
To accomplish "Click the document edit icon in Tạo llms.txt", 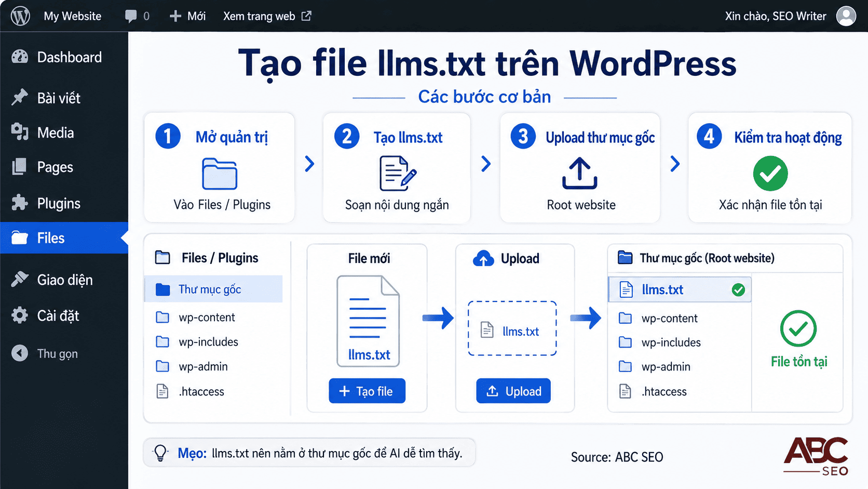I will (398, 174).
